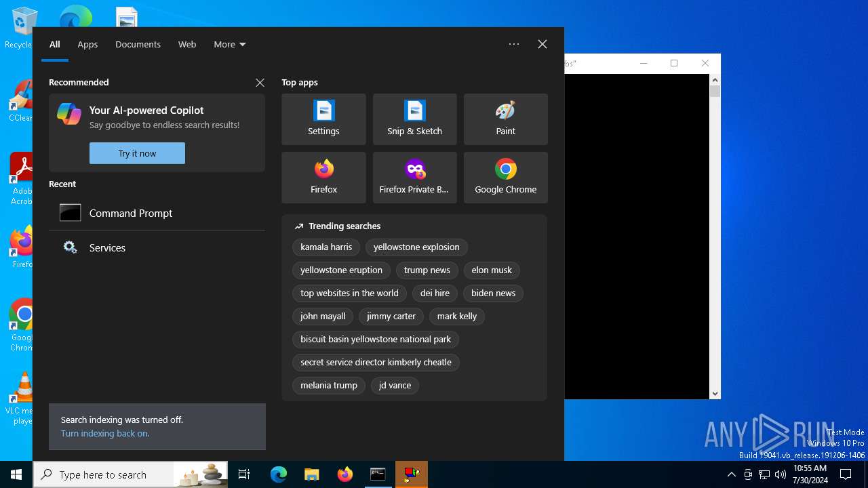Open volume control in system tray
The height and width of the screenshot is (488, 868).
coord(781,474)
